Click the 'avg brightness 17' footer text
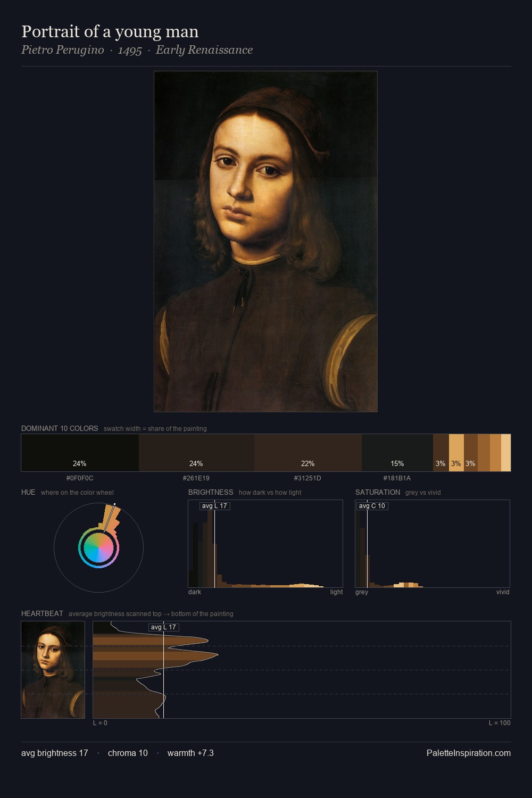Screen dimensions: 532x798 pyautogui.click(x=55, y=753)
